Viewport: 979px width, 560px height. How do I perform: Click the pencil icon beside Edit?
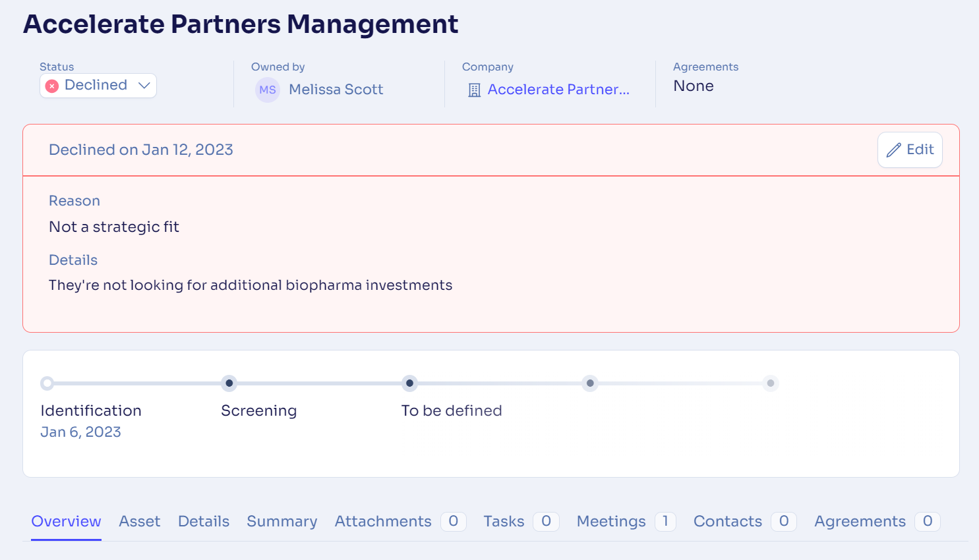click(x=893, y=150)
